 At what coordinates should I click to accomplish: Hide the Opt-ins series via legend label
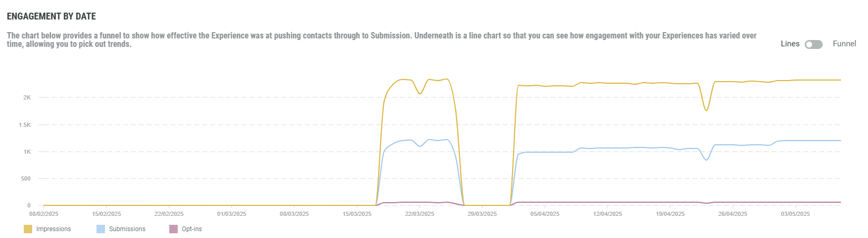tap(192, 229)
